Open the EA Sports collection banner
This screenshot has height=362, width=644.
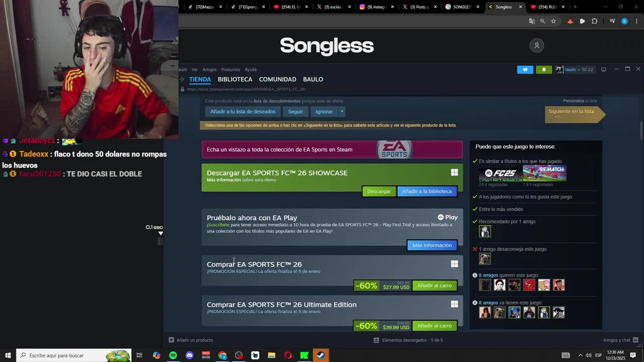[332, 149]
